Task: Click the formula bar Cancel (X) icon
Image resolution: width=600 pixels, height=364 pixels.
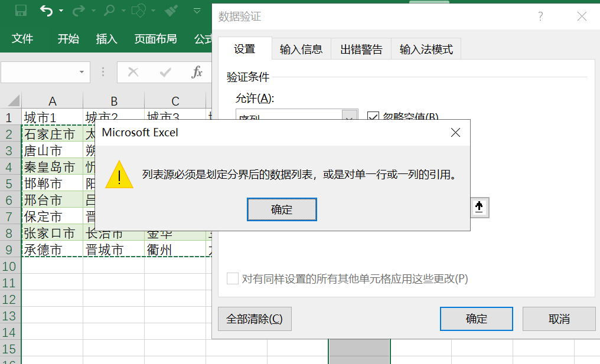Action: pos(133,72)
